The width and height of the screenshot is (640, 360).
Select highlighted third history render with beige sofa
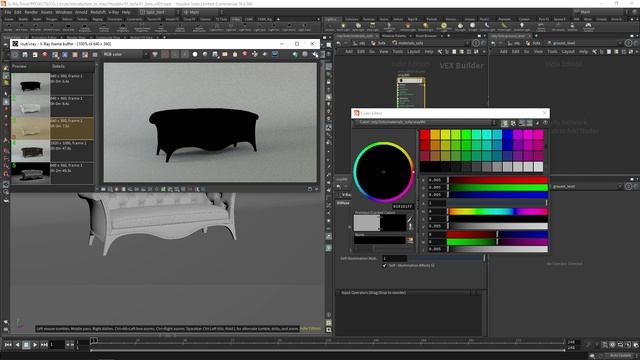(x=31, y=129)
